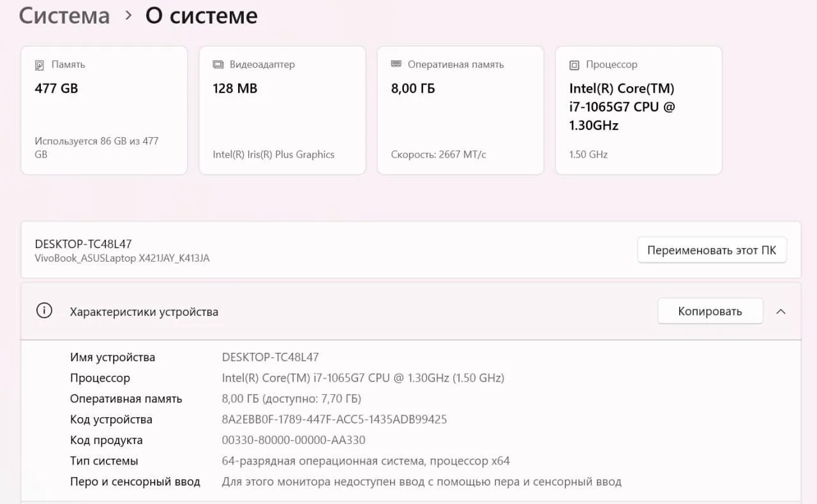This screenshot has height=504, width=817.
Task: Click the Код продукта value 00330-80000-00000-AA330
Action: click(x=294, y=440)
